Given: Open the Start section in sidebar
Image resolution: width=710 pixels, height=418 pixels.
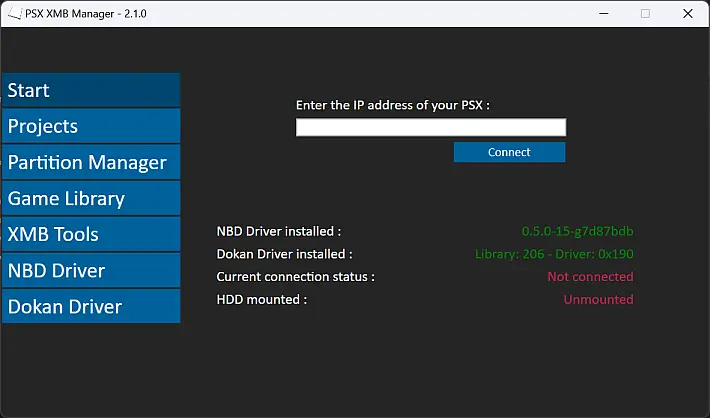Looking at the screenshot, I should [x=91, y=90].
